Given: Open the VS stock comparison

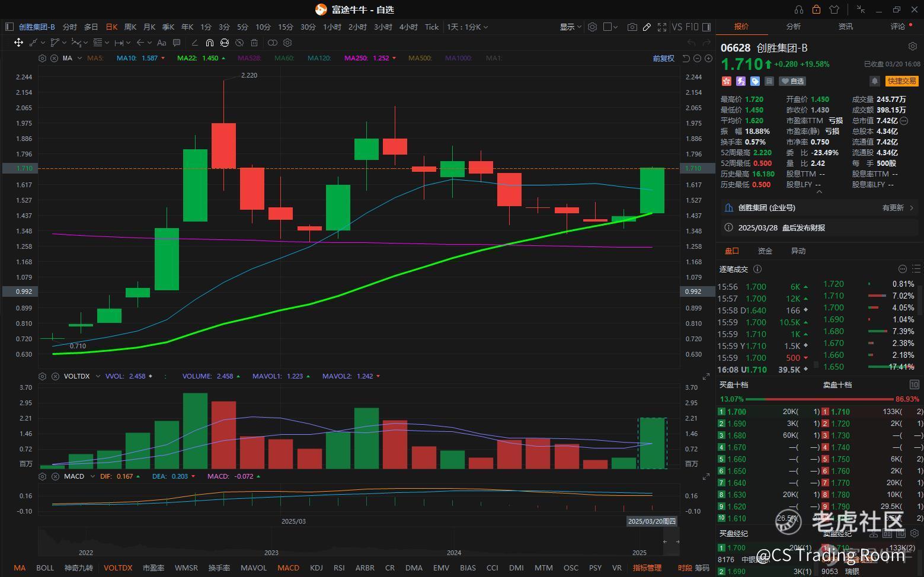Looking at the screenshot, I should coord(677,27).
